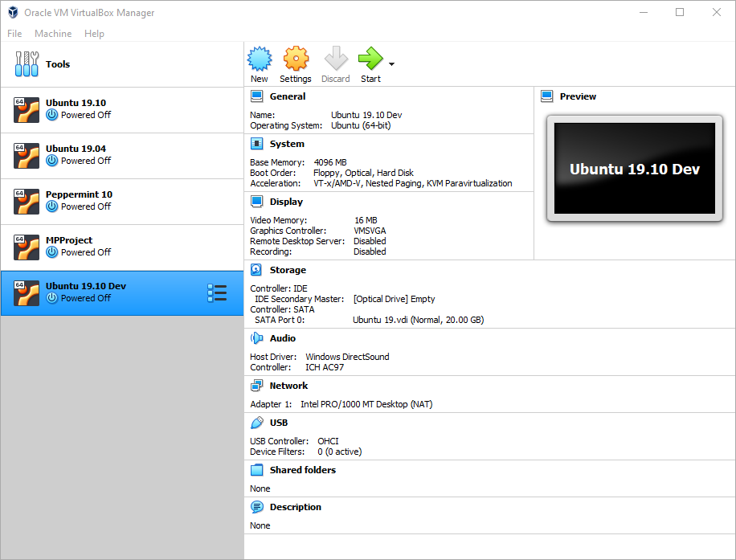Viewport: 736px width, 560px height.
Task: Click the Ubuntu 19.10 OS icon
Action: tap(27, 110)
